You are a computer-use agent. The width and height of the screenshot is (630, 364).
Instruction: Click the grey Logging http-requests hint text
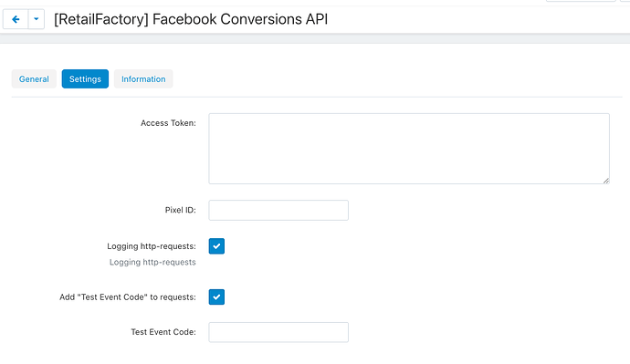pyautogui.click(x=152, y=263)
